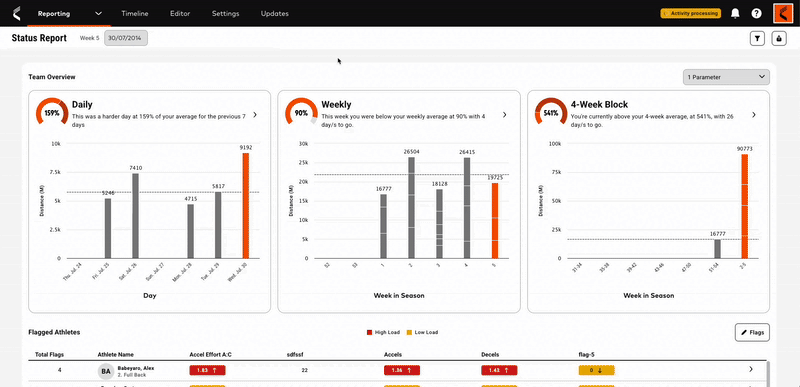Click the Athlete Name column header
This screenshot has height=387, width=800.
[x=116, y=354]
